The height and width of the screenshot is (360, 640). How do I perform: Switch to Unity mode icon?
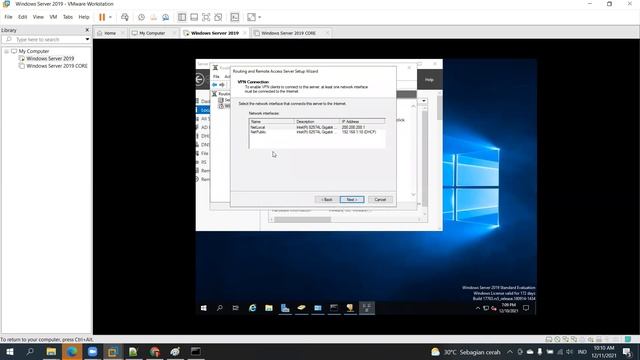(x=218, y=17)
